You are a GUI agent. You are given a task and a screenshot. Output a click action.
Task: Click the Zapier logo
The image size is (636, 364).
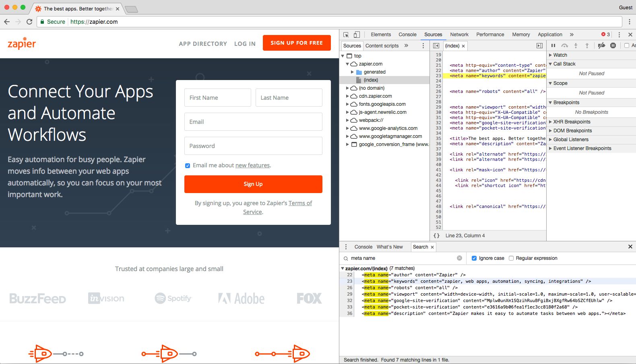[22, 43]
